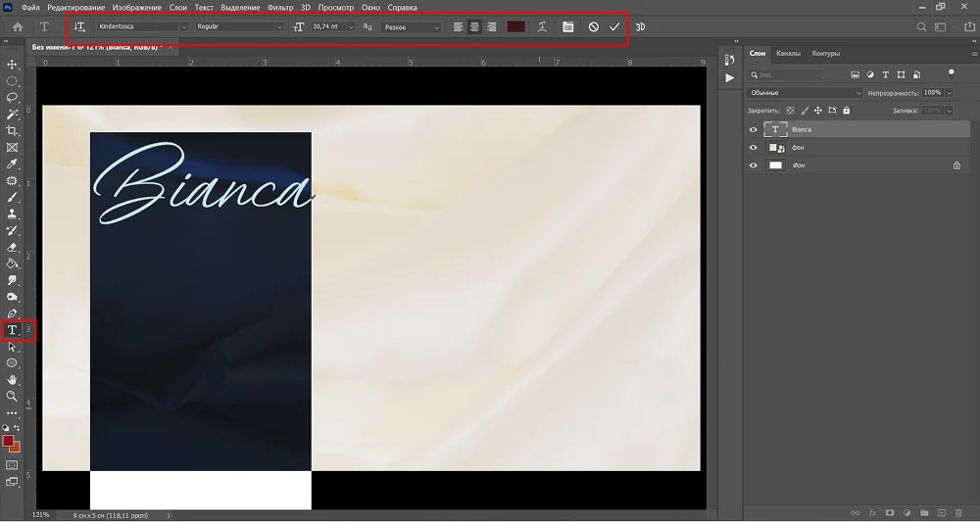Hide the locked Фон background layer
Screen dimensions: 980x522
(x=753, y=166)
